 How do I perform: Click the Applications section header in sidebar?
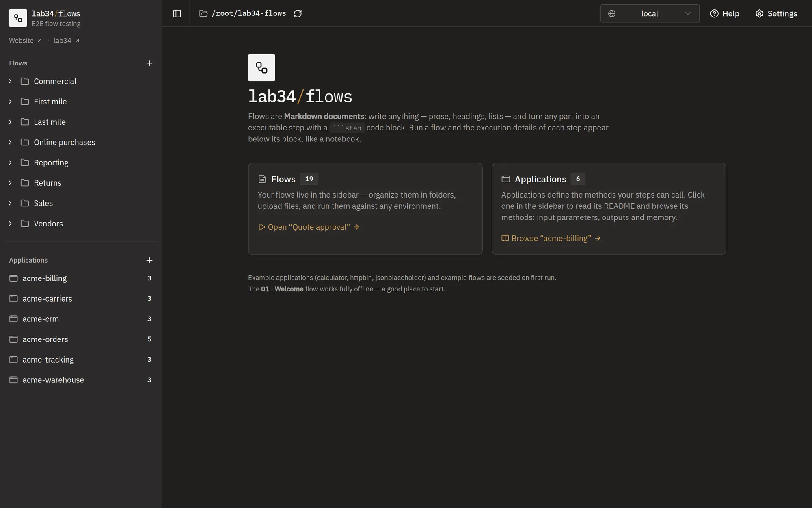(x=28, y=260)
